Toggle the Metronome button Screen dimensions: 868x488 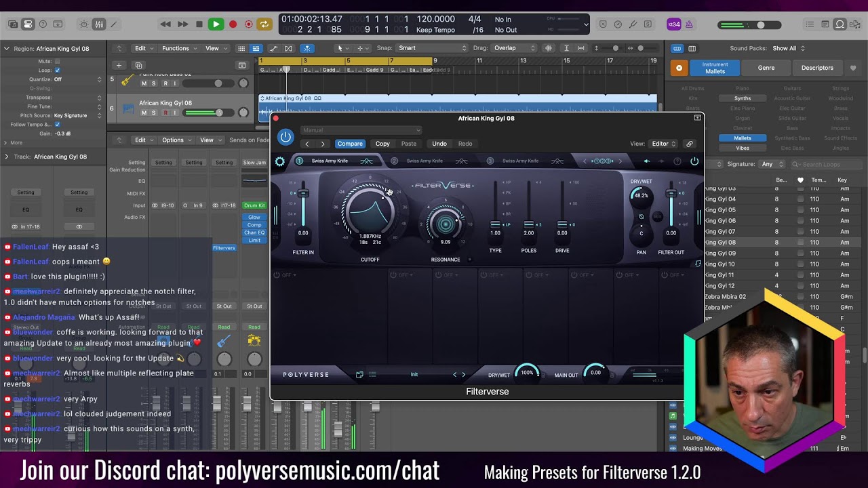689,24
